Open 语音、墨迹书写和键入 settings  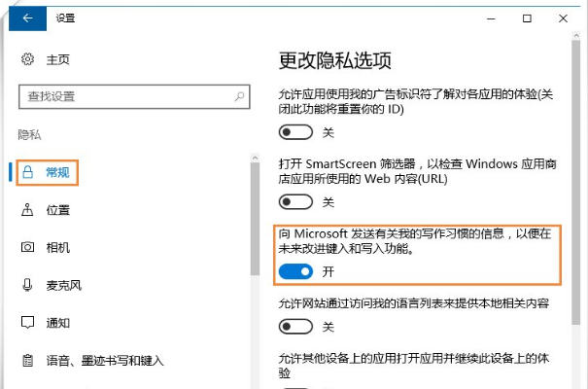point(105,361)
